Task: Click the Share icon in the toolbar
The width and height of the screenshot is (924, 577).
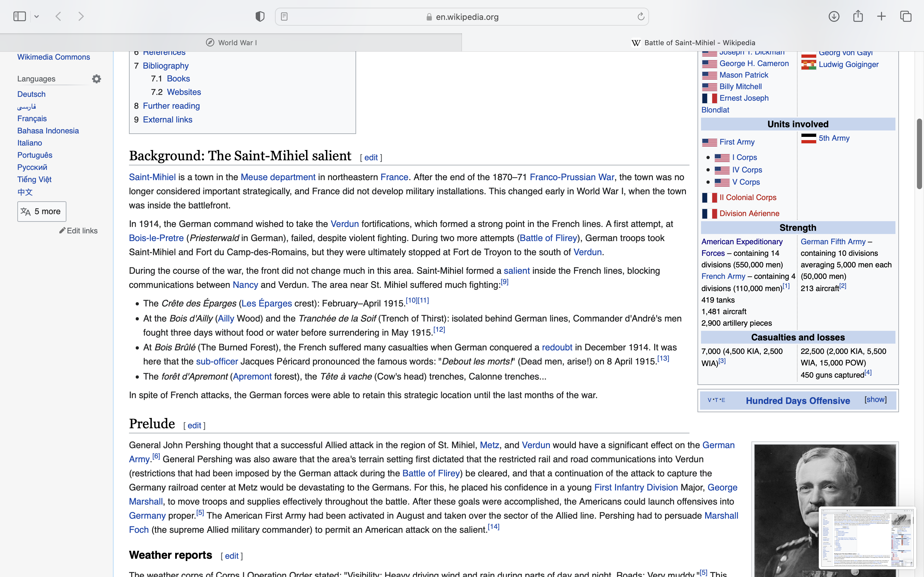Action: (x=858, y=16)
